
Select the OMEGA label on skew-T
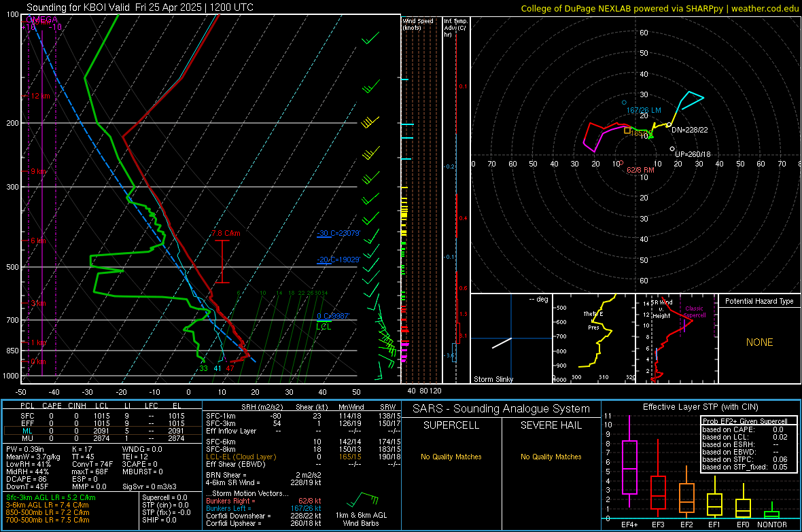[41, 20]
